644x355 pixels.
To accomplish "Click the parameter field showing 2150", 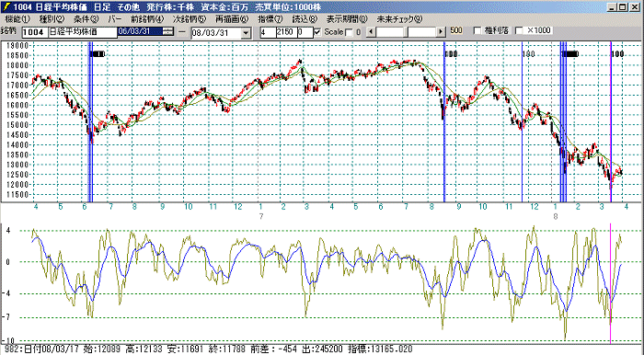I will pyautogui.click(x=286, y=32).
